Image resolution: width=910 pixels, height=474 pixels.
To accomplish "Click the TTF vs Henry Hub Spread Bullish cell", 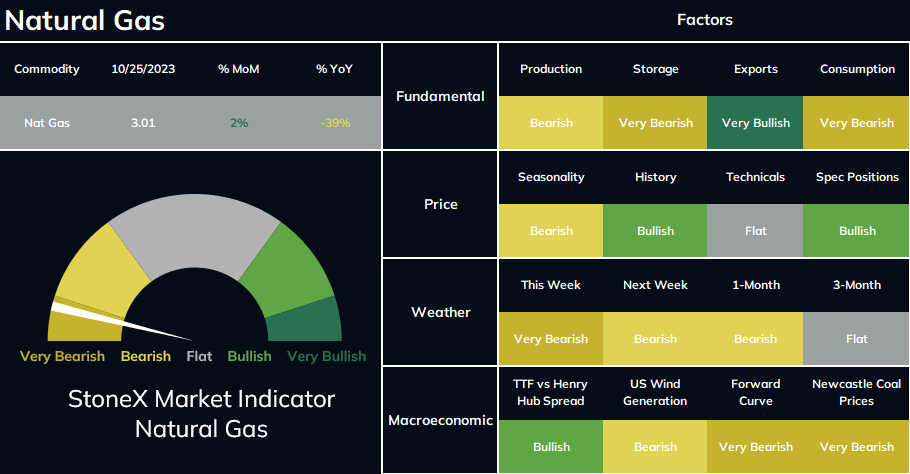I will (551, 446).
